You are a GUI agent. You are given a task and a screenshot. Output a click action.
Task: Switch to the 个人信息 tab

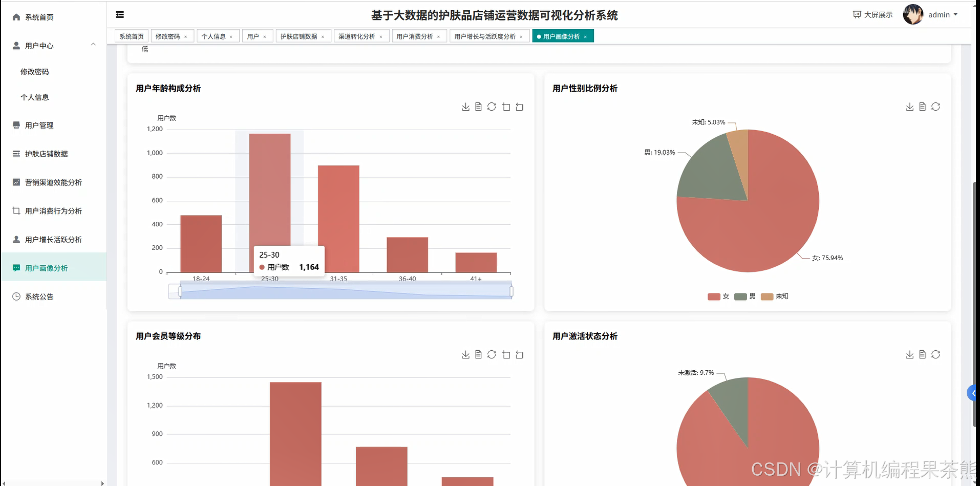coord(214,36)
